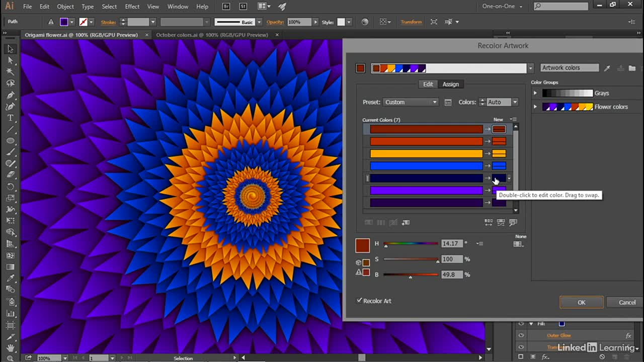Open the File menu

coord(27,7)
